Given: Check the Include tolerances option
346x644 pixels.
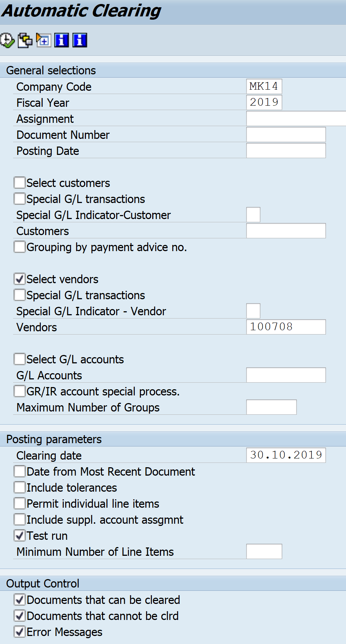Looking at the screenshot, I should coord(20,487).
